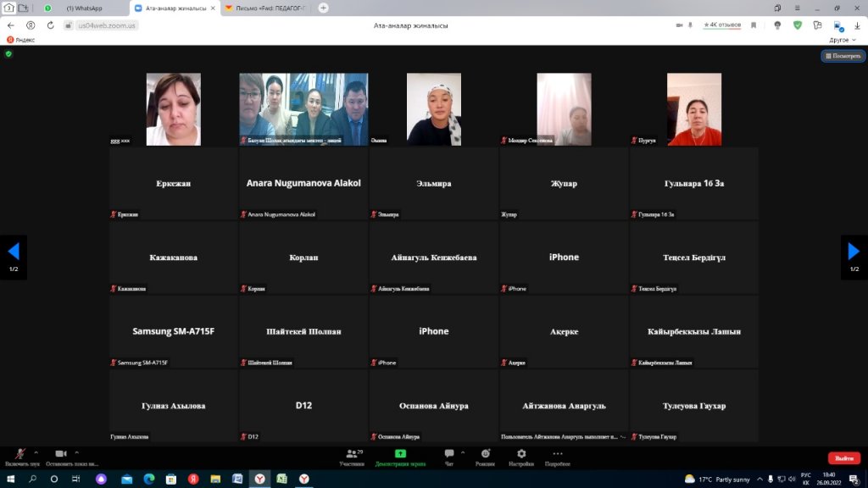Click the Подробнее more options icon
The image size is (868, 488).
[557, 455]
